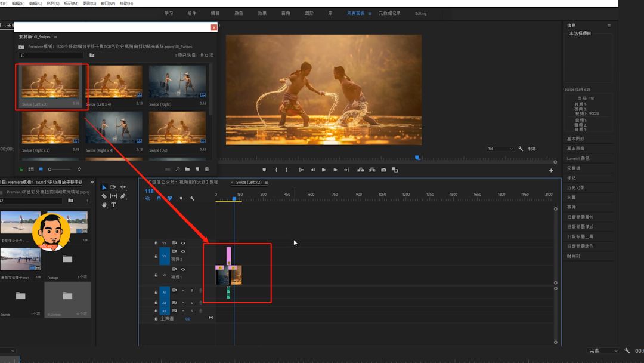Switch to the 学习 workspace tab
Viewport: 644px width, 363px height.
[x=168, y=13]
